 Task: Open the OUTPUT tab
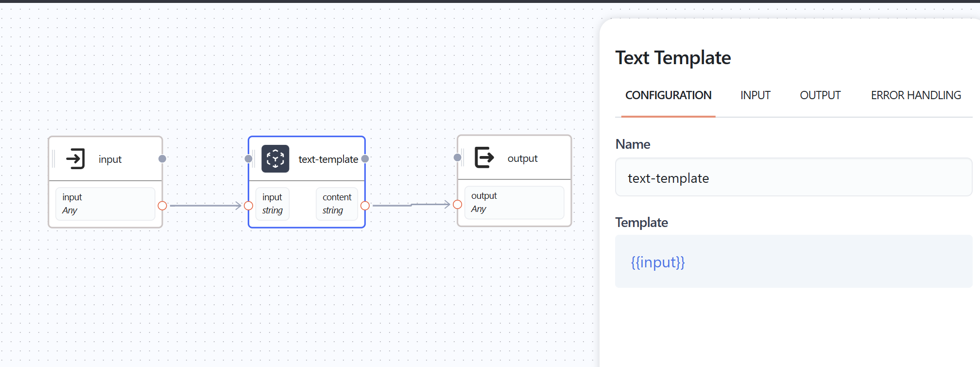(x=820, y=95)
